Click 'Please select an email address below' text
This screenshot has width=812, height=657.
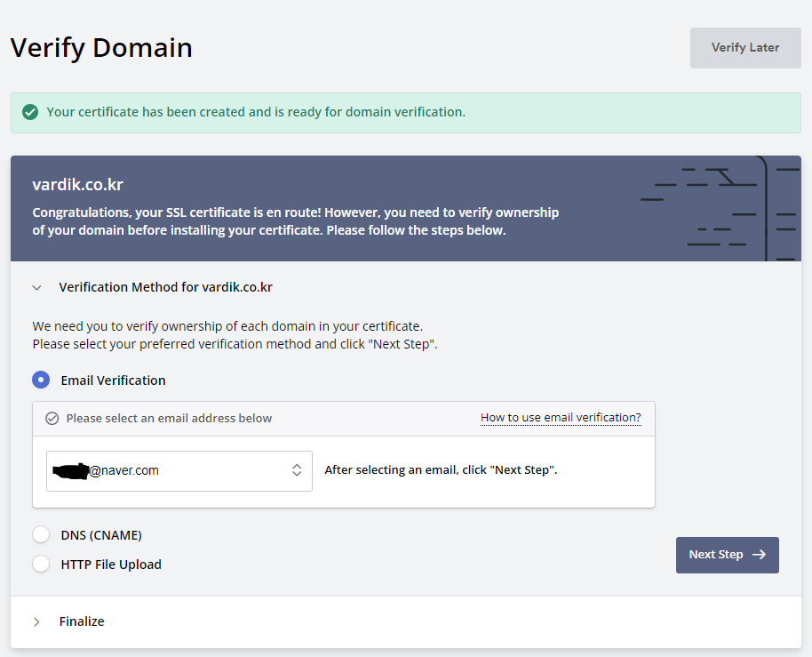pos(169,418)
